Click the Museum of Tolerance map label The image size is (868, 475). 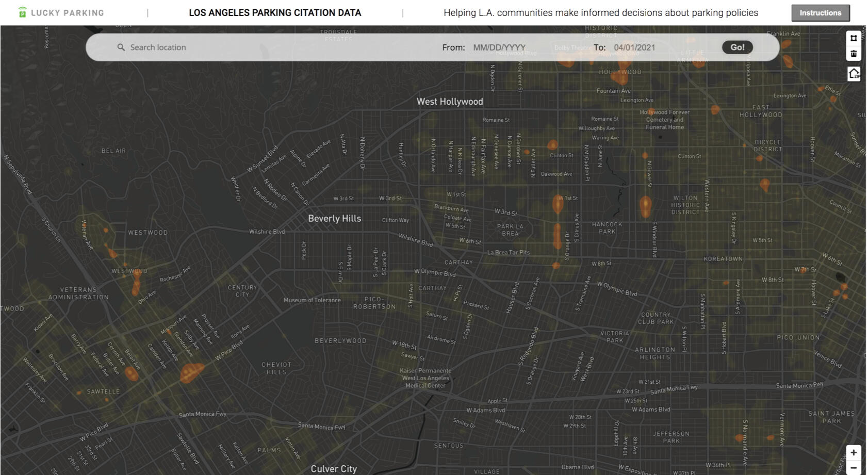(x=312, y=300)
